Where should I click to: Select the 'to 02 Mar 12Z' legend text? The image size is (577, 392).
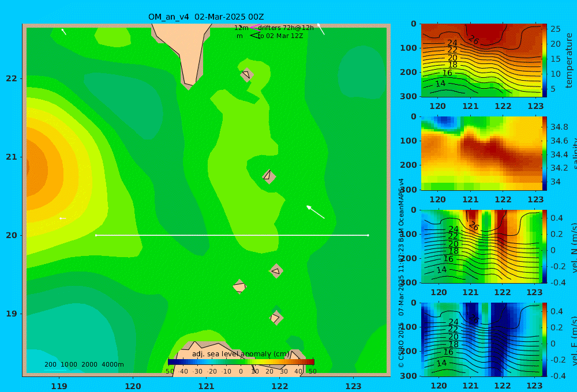tap(280, 36)
